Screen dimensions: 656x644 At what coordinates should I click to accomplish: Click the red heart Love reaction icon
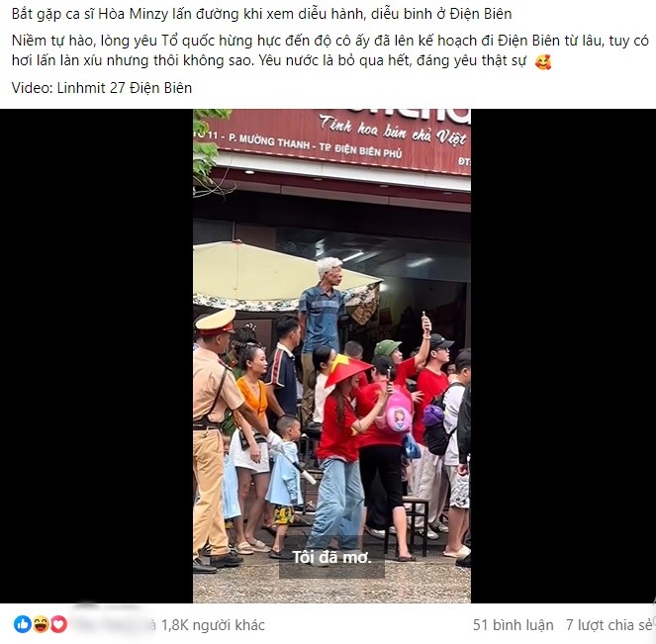58,624
